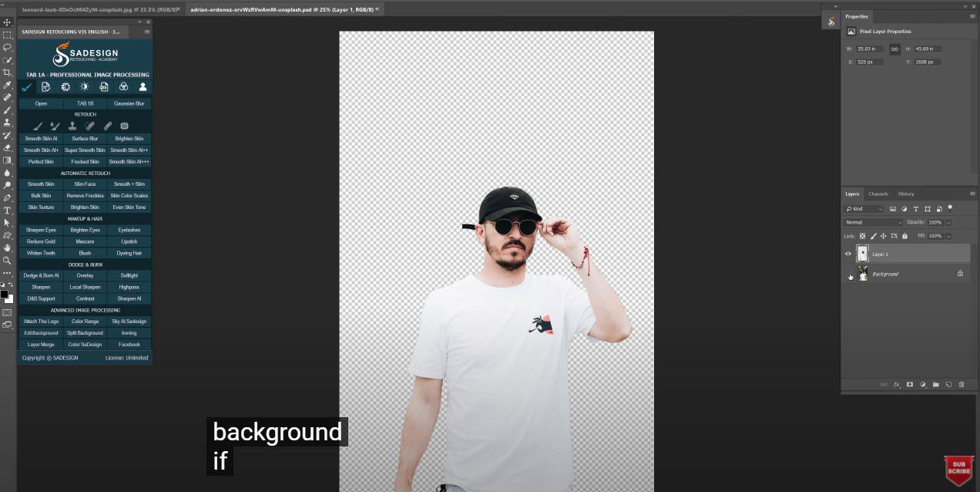Select the Rectangular Marquee tool
980x492 pixels.
click(x=7, y=35)
